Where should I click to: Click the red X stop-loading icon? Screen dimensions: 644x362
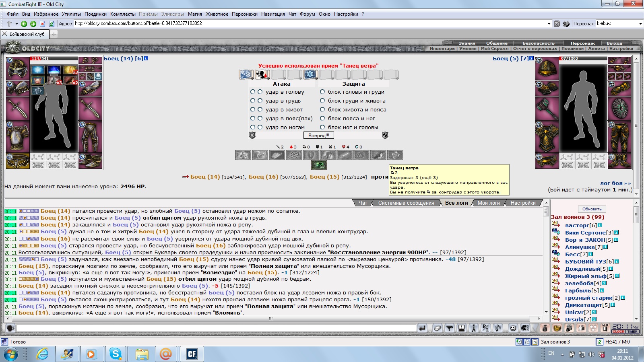pyautogui.click(x=42, y=24)
